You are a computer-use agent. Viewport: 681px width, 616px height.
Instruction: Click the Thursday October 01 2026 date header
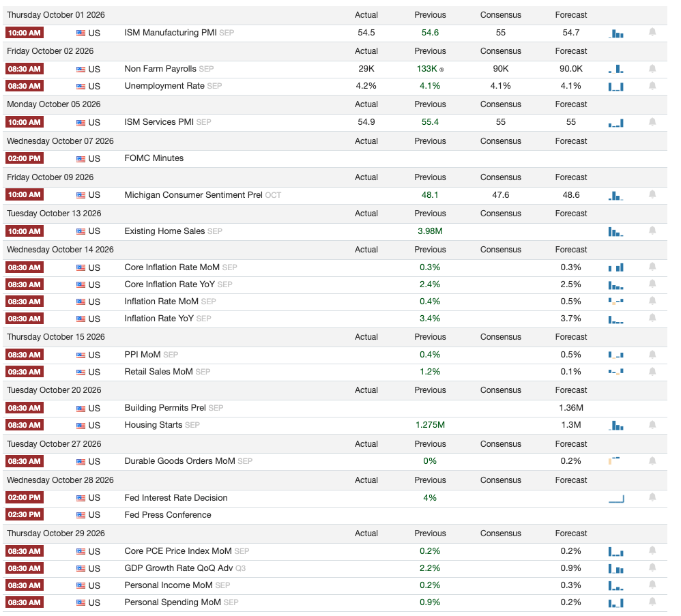[x=55, y=15]
